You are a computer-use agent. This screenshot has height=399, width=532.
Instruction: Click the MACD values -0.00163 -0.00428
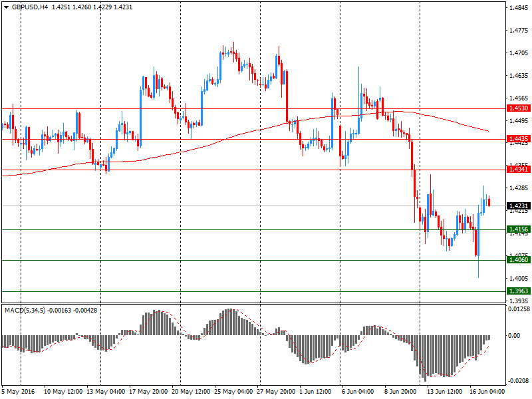pyautogui.click(x=72, y=310)
